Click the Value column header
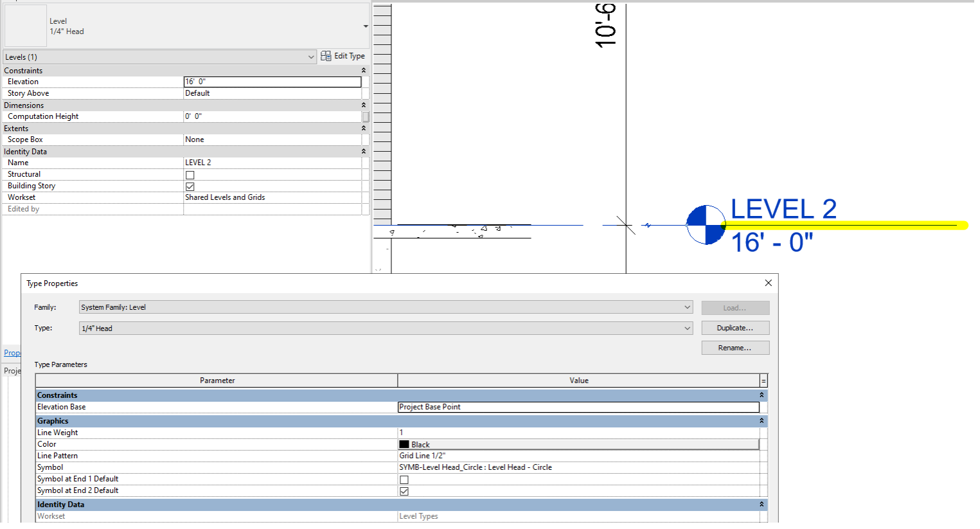The image size is (980, 529). 579,381
